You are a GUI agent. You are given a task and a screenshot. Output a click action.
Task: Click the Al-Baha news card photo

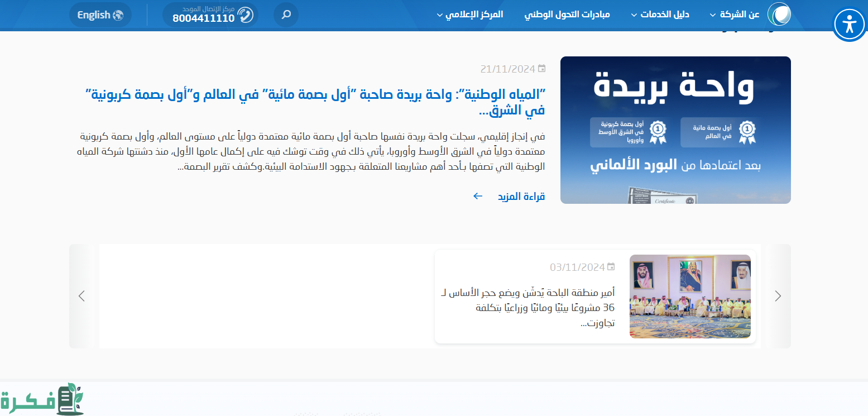click(x=690, y=296)
